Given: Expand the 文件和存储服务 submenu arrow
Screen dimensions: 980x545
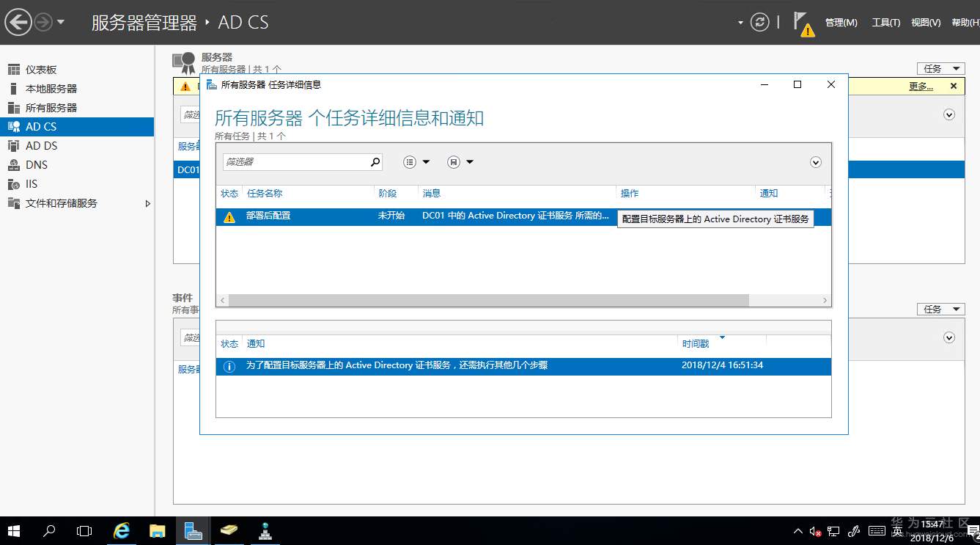Looking at the screenshot, I should click(147, 203).
